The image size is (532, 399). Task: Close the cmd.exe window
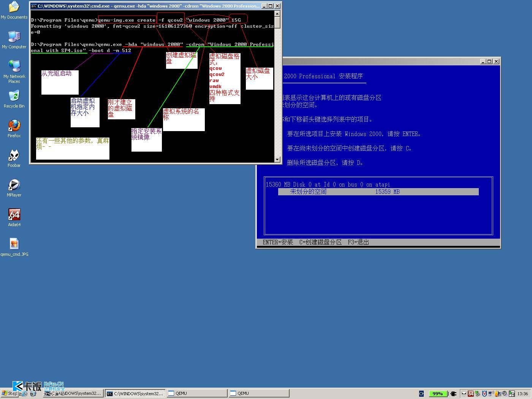coord(277,6)
